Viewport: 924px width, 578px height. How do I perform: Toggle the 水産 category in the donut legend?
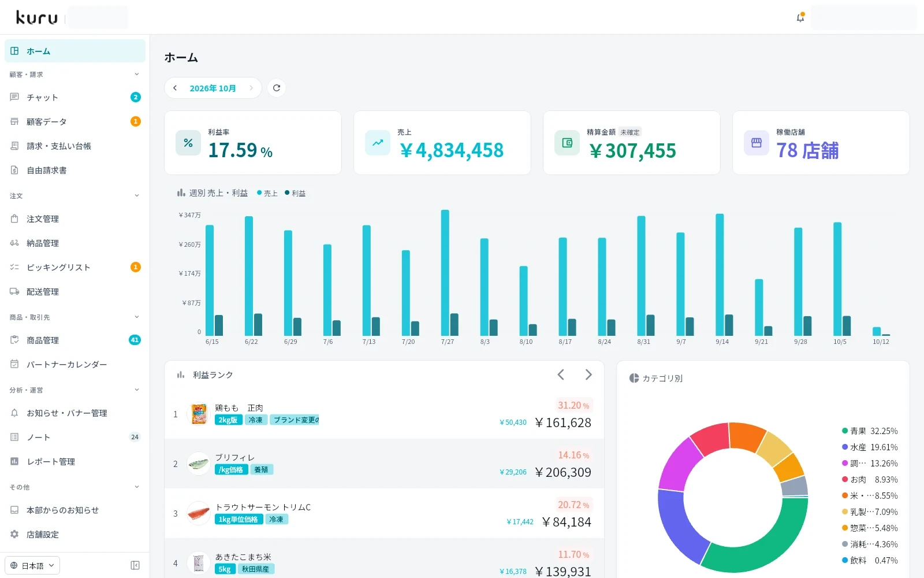click(870, 447)
